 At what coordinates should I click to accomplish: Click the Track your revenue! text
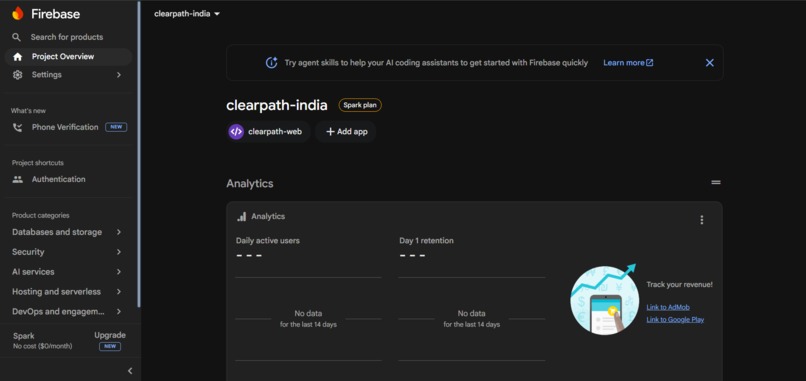click(680, 285)
